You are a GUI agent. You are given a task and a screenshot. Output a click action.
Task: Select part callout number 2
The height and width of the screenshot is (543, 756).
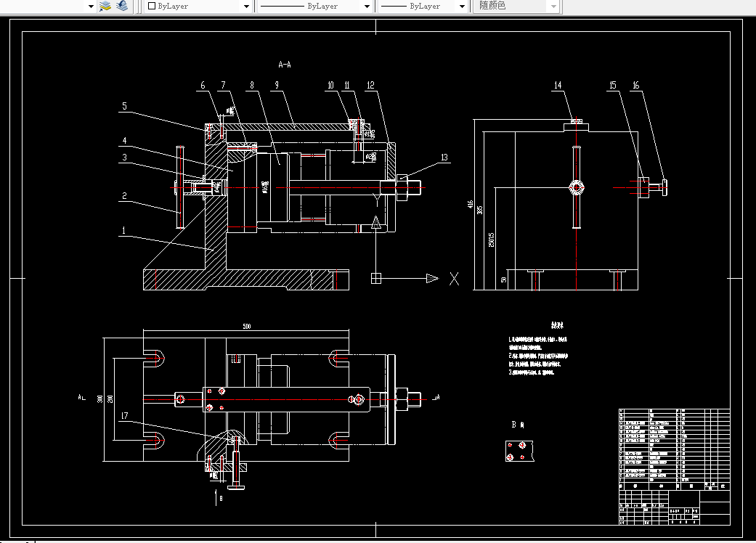(x=124, y=195)
